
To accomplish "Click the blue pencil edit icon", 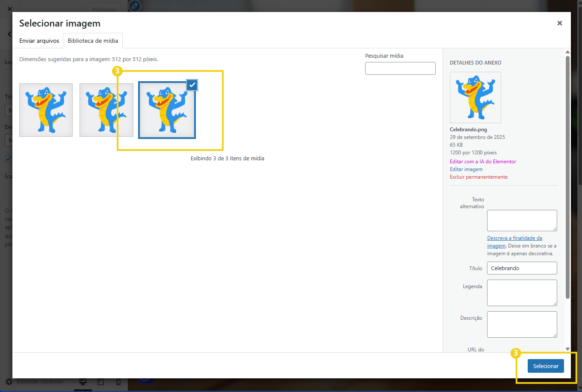I will (x=135, y=6).
